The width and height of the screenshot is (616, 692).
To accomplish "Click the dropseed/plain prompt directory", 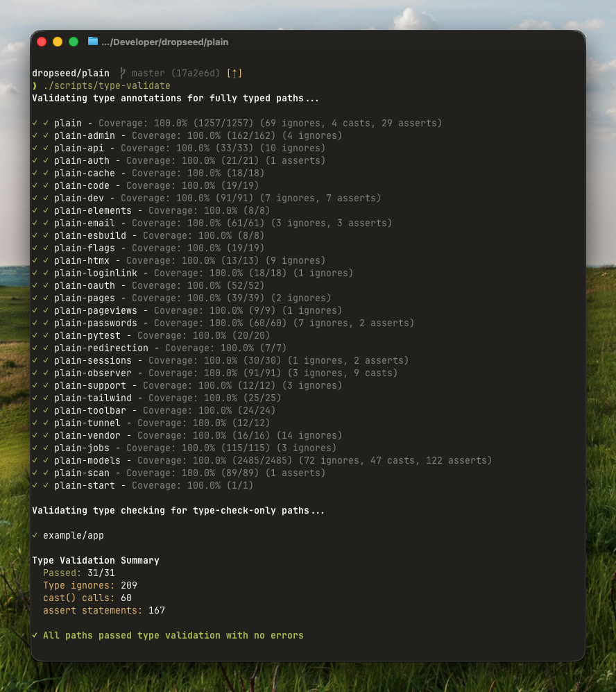I will (x=71, y=74).
